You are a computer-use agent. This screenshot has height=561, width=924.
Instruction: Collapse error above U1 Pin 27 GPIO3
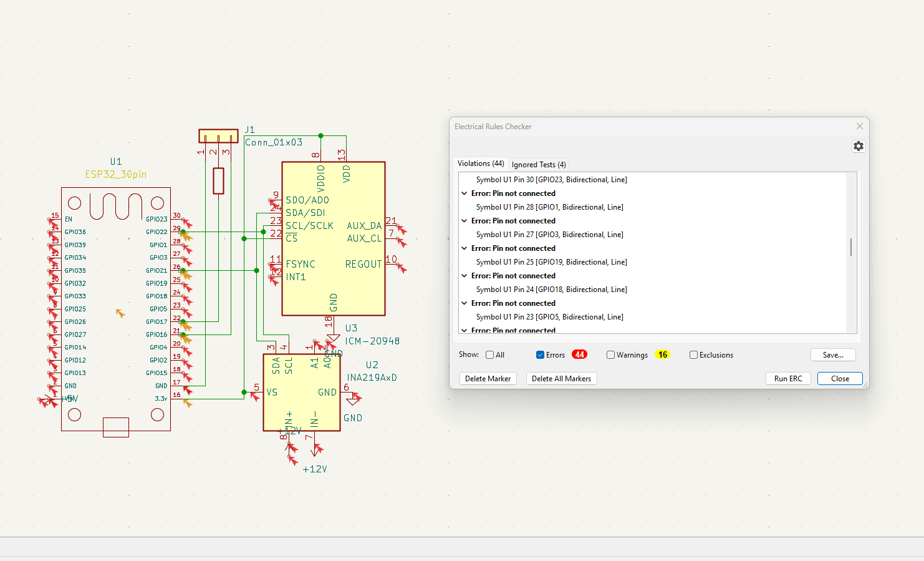[x=464, y=221]
